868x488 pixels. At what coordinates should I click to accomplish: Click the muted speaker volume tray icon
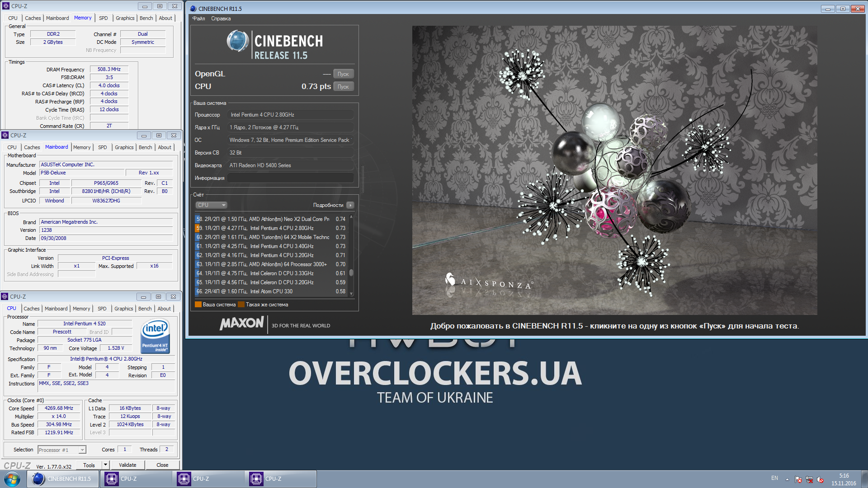pos(820,479)
